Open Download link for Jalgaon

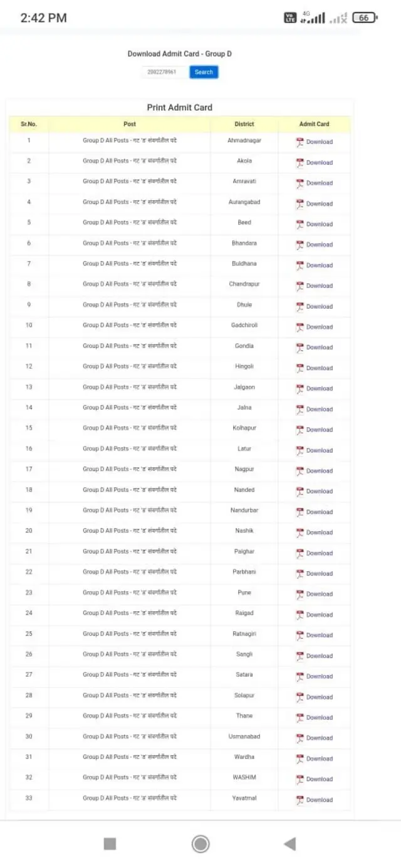pyautogui.click(x=319, y=389)
